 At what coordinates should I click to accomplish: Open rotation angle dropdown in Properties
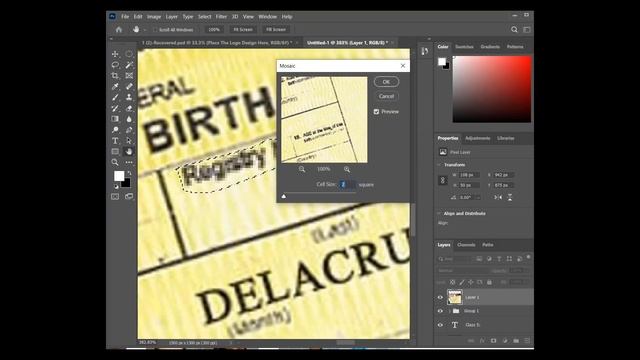point(478,197)
